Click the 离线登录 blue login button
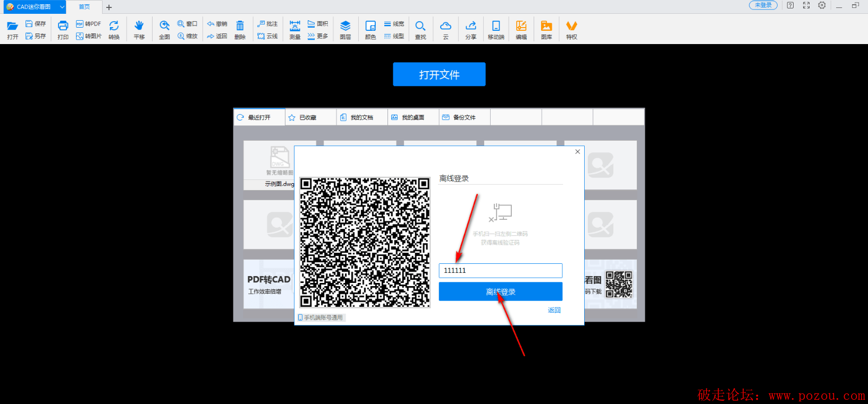 point(500,291)
